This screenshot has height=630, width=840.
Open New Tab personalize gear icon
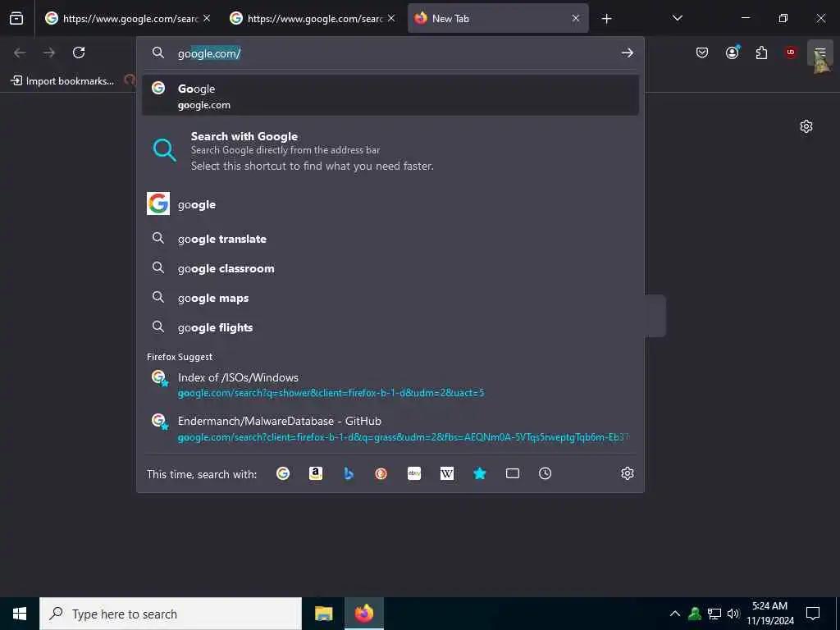point(806,126)
